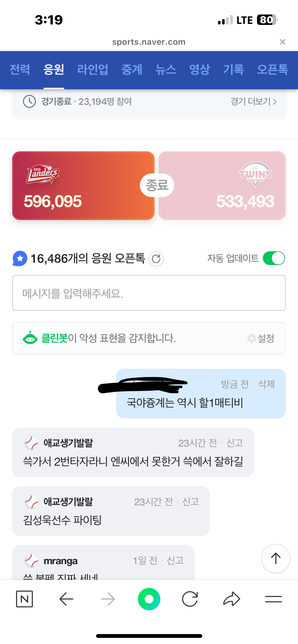This screenshot has width=298, height=644.
Task: Go back with the left arrow icon
Action: 66,599
